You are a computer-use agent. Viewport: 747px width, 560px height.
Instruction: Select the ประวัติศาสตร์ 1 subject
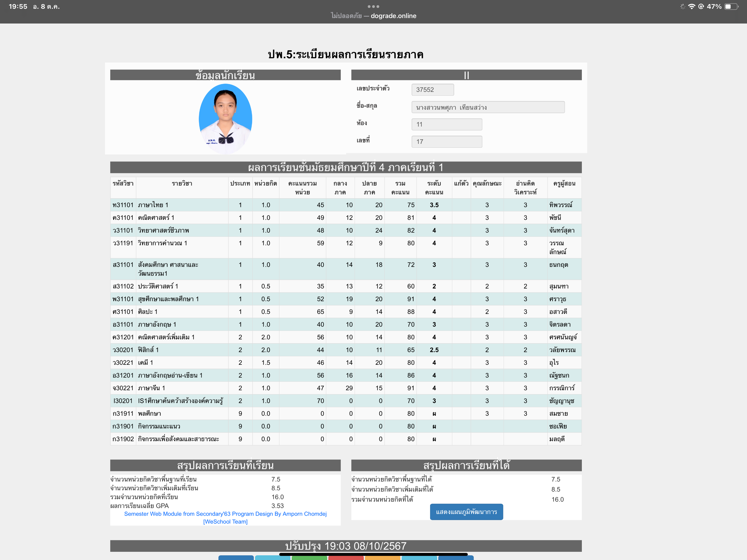[x=158, y=286]
